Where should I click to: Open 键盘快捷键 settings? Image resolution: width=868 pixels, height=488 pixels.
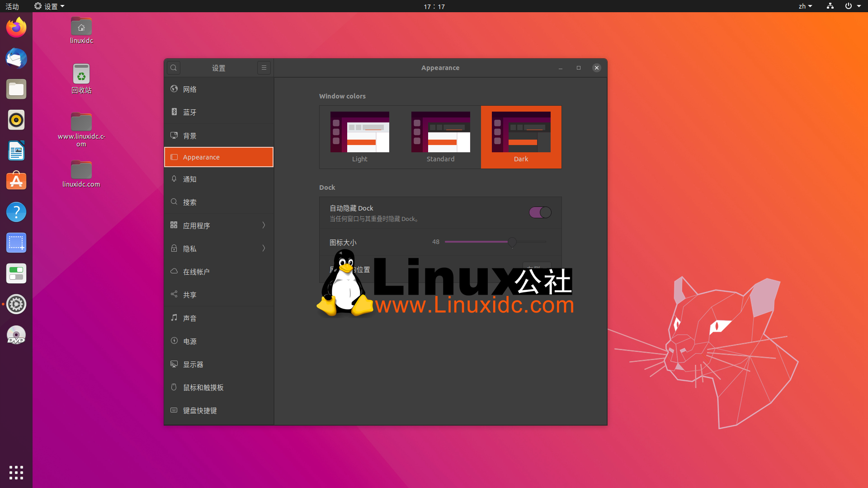pyautogui.click(x=199, y=410)
